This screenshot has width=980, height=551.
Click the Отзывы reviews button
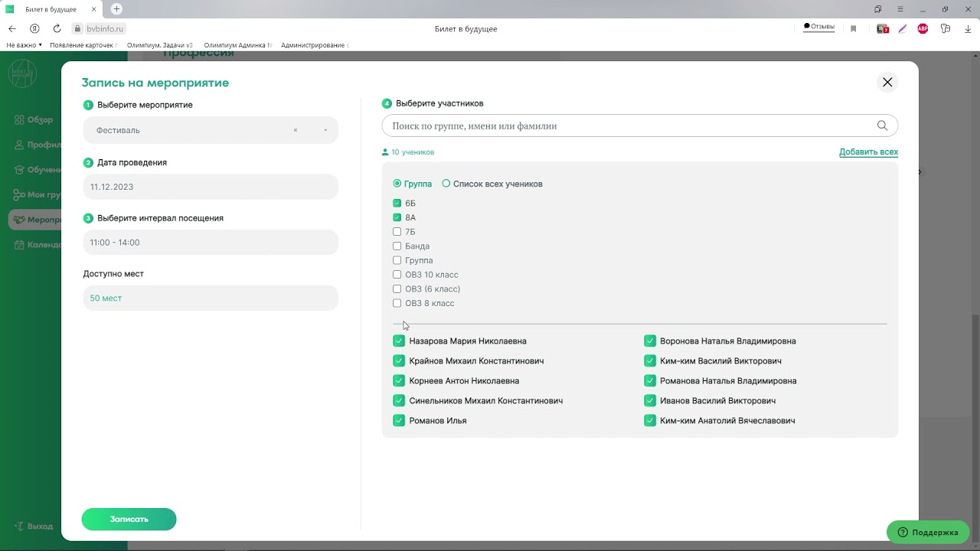click(x=818, y=27)
